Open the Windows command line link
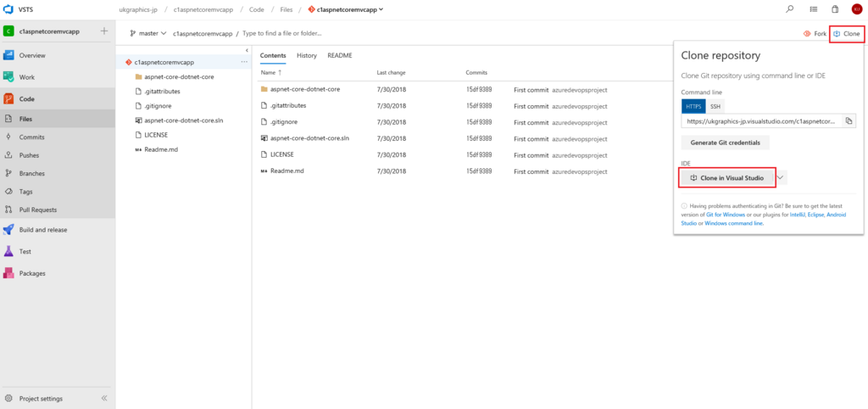The width and height of the screenshot is (868, 409). click(734, 223)
